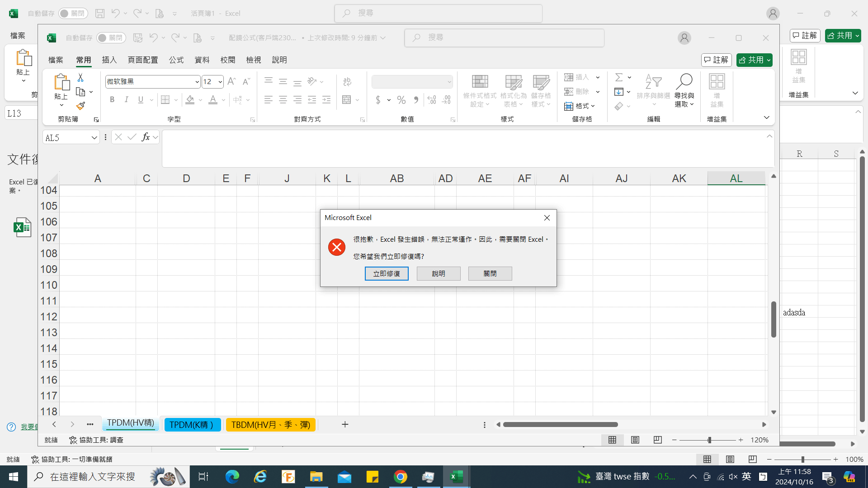Toggle AutoSave in the front workbook window

tap(111, 38)
